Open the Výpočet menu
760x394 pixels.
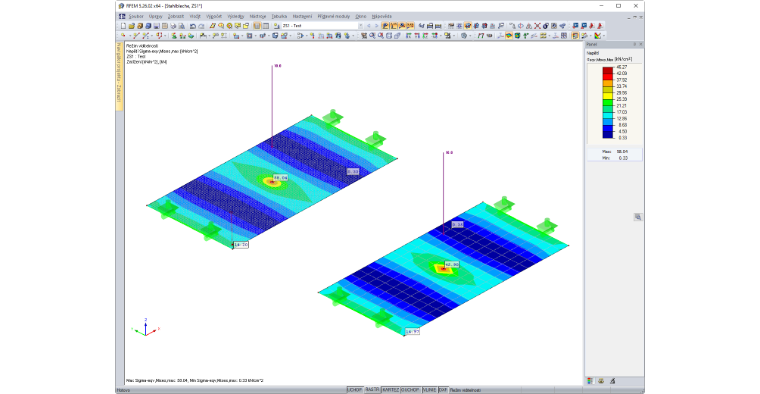coord(214,16)
